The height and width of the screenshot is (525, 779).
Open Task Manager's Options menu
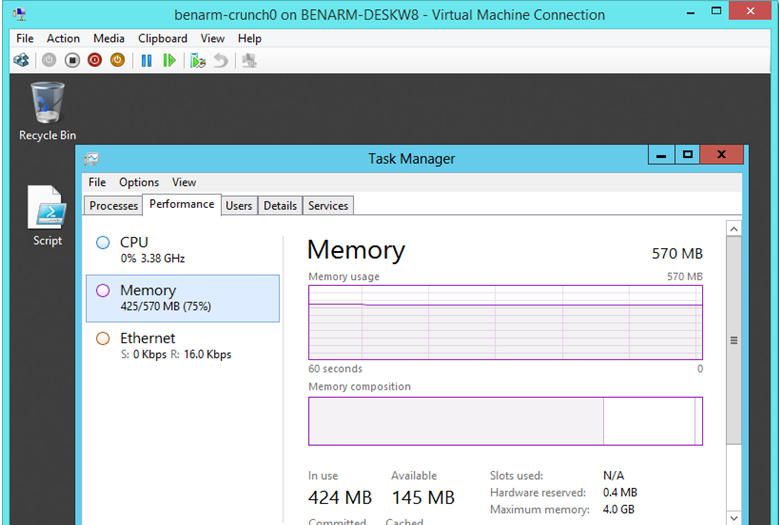click(x=139, y=182)
